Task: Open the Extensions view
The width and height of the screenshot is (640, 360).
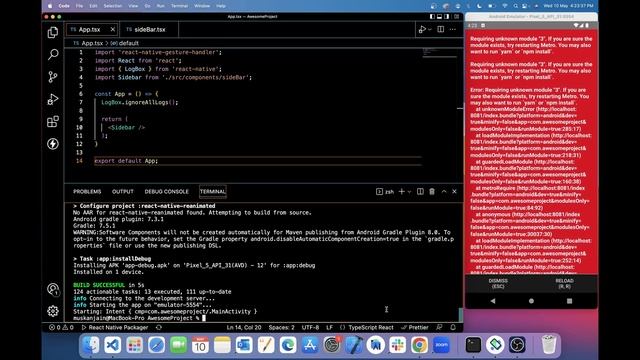Action: pyautogui.click(x=53, y=122)
